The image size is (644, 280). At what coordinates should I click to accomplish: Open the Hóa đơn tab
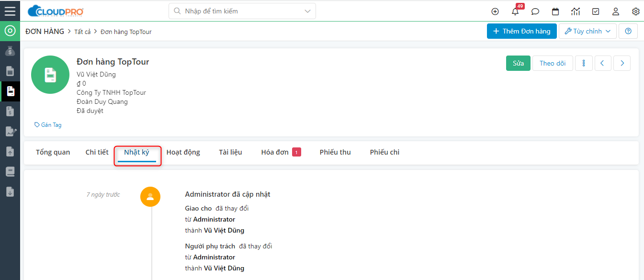pyautogui.click(x=281, y=152)
